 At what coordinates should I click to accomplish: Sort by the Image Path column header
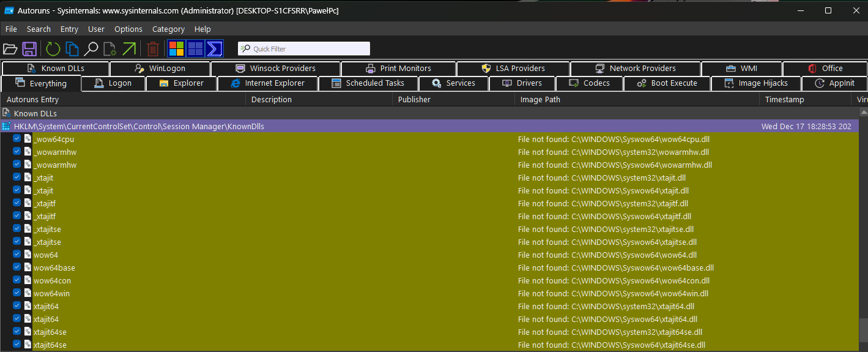coord(540,99)
